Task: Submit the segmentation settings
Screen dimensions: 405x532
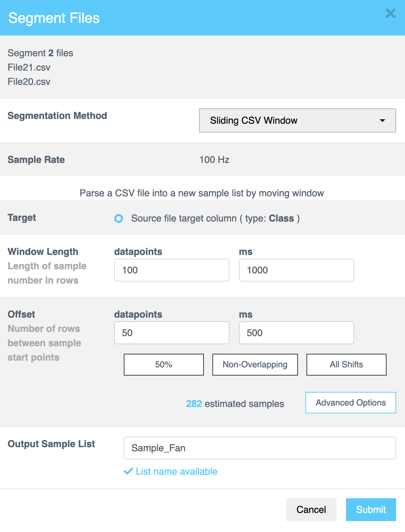Action: pyautogui.click(x=371, y=510)
